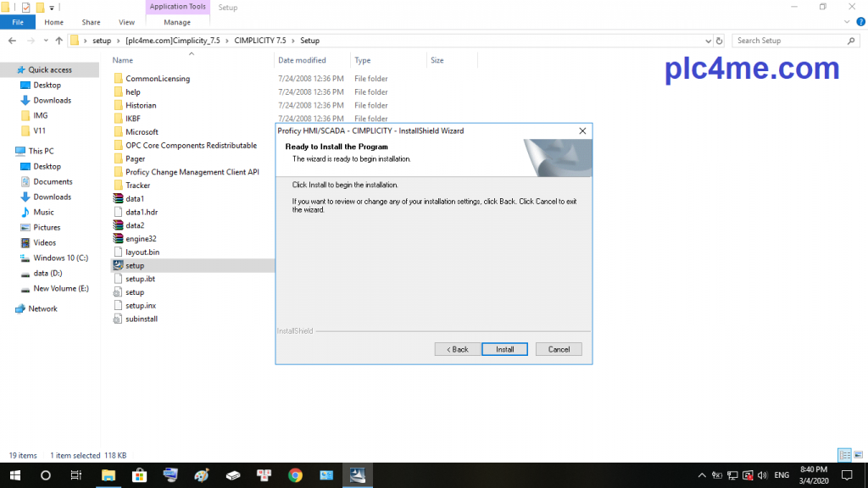The height and width of the screenshot is (488, 868).
Task: Switch to large icons view layout
Action: click(858, 455)
